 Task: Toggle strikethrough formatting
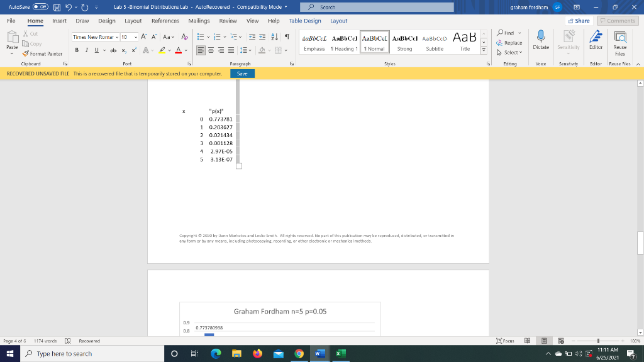point(113,50)
